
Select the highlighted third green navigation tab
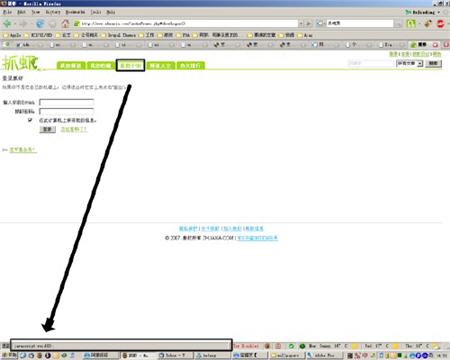click(130, 65)
